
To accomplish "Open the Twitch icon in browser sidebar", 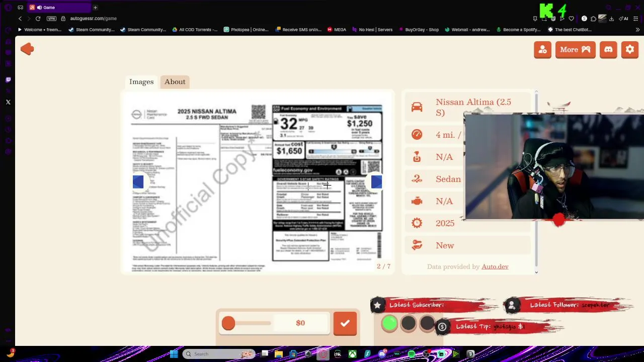I will coord(8,79).
